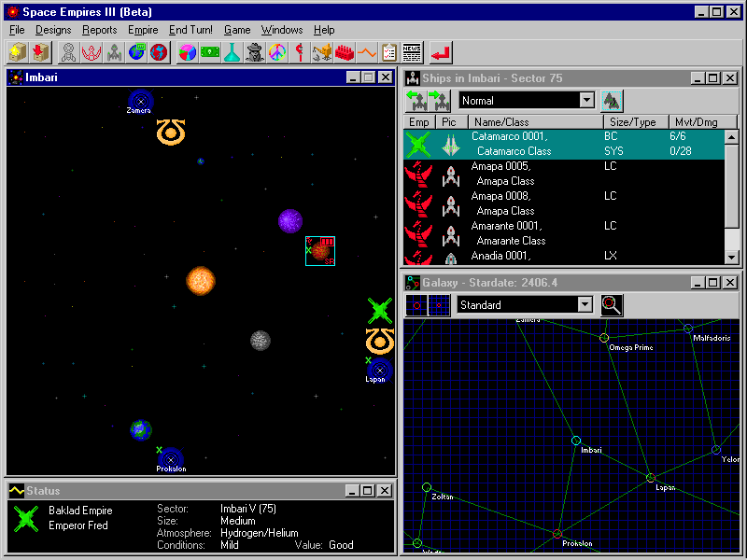Screen dimensions: 747x560
Task: Open the Reports menu
Action: click(x=100, y=30)
